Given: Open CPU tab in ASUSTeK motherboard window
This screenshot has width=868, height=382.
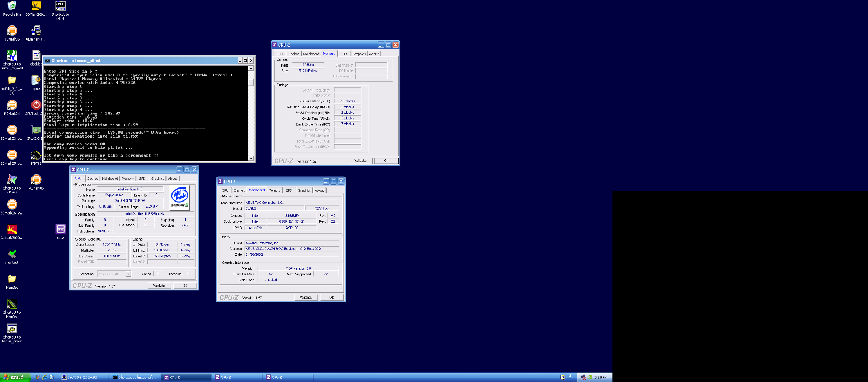Looking at the screenshot, I should tap(225, 190).
